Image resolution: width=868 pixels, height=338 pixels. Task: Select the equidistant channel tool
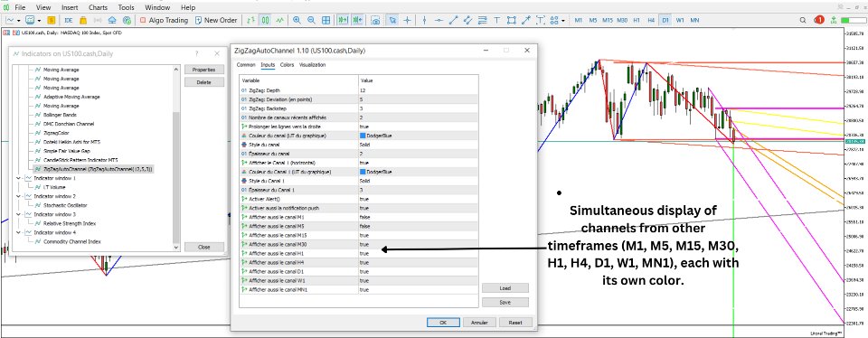[x=467, y=20]
